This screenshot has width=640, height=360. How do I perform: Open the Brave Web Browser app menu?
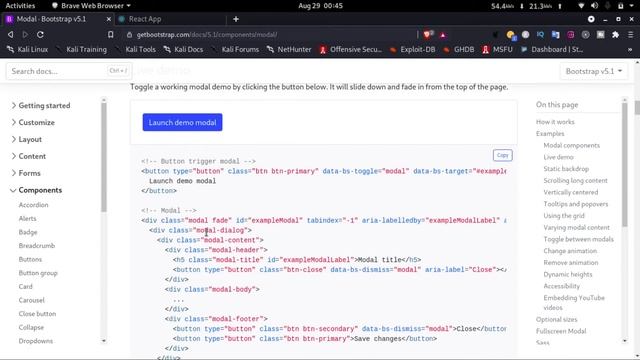coord(91,6)
